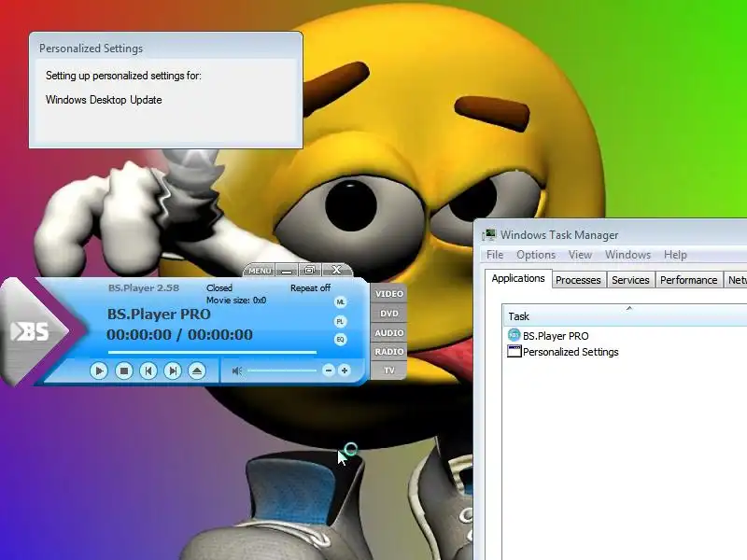Click the Personalized Settings task icon
This screenshot has width=747, height=560.
(514, 352)
